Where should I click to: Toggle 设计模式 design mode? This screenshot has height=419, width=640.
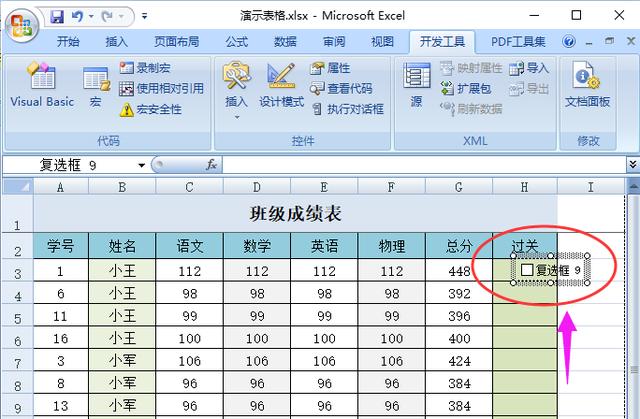[x=281, y=88]
